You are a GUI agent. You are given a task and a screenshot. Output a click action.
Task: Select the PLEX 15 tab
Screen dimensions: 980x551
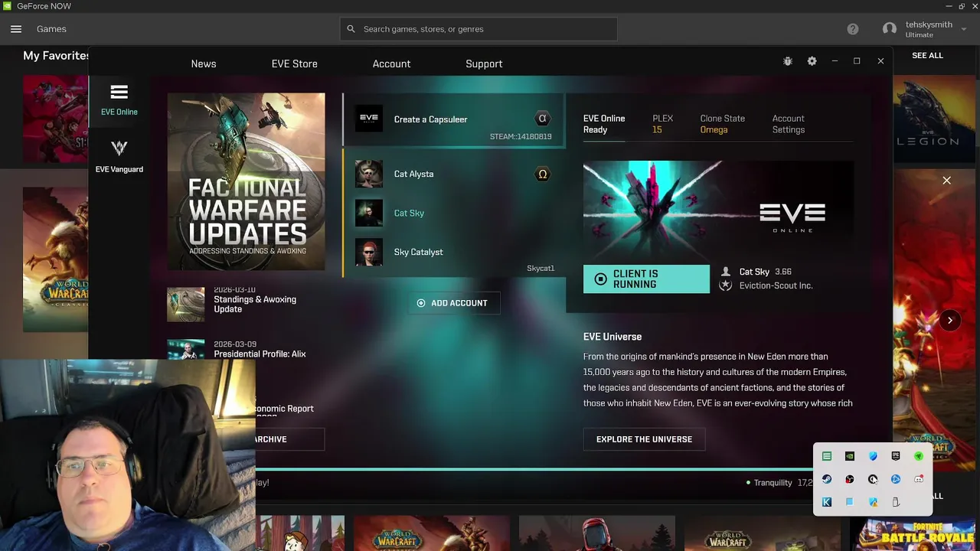pos(663,124)
